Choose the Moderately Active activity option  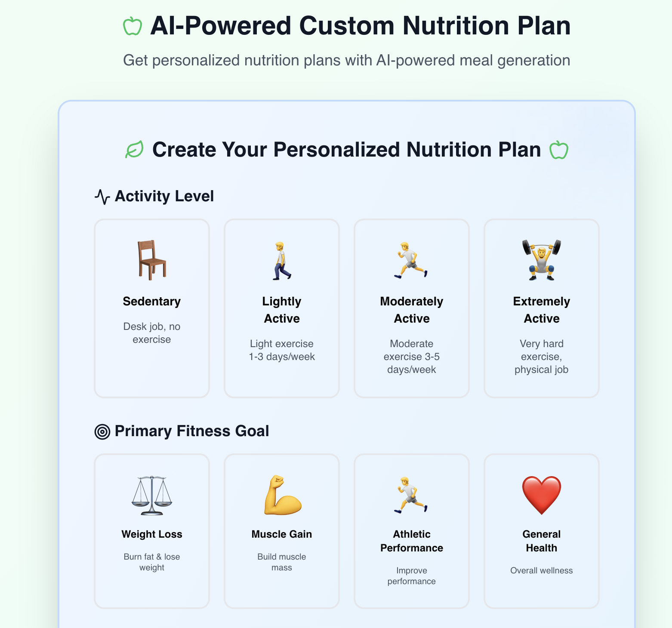[411, 308]
